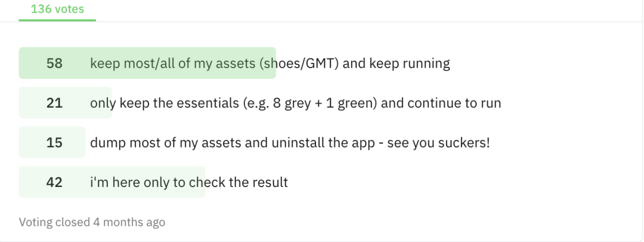Click the 15 vote count
Viewport: 644px width, 242px height.
[x=54, y=142]
